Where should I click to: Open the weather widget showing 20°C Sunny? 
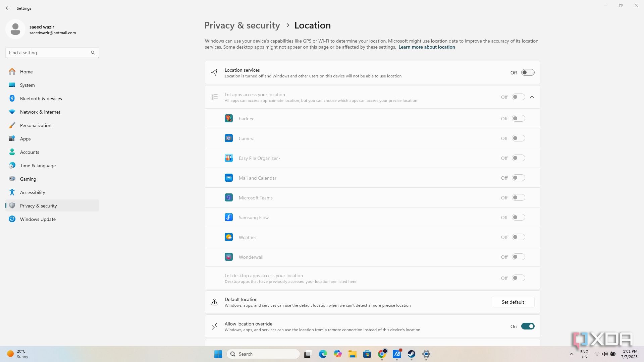[x=18, y=354]
